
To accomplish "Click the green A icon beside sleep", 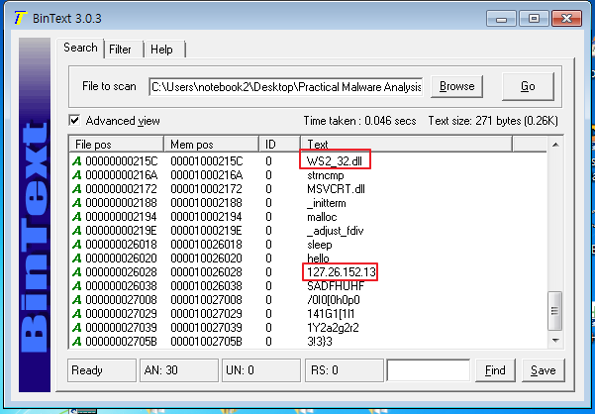I will tap(77, 244).
